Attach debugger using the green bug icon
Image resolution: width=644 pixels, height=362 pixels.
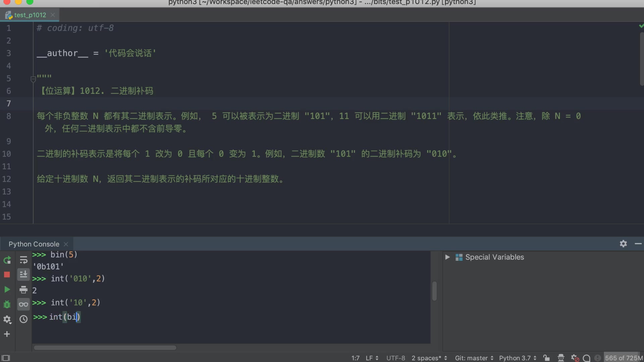[7, 304]
